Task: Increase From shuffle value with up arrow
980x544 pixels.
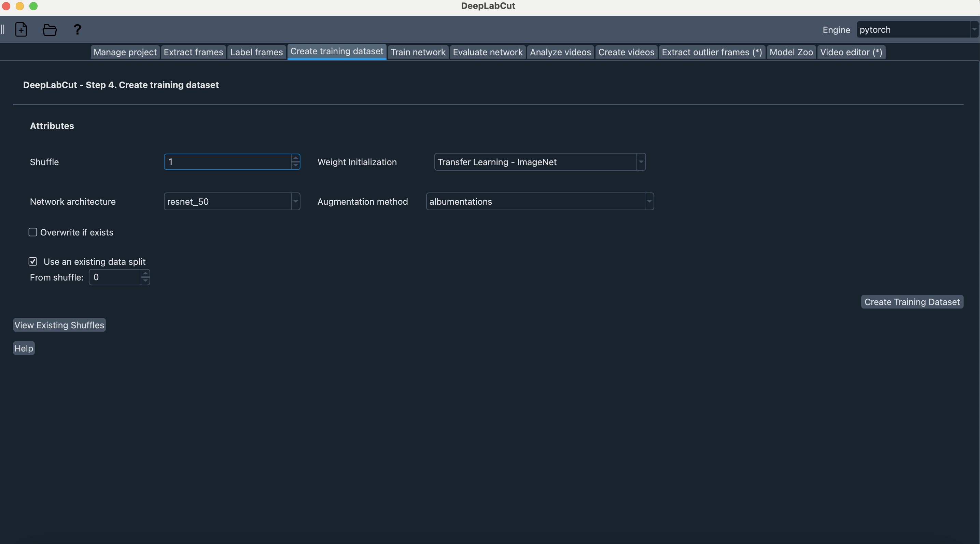Action: 145,273
